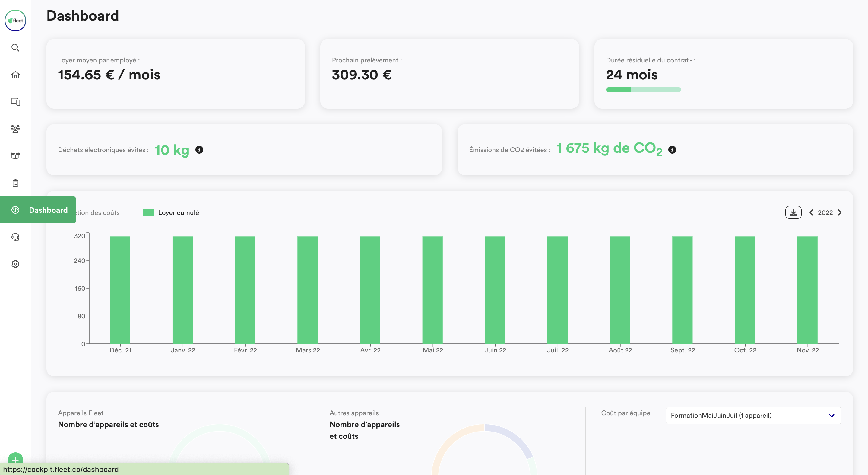Open the search icon in sidebar
The image size is (868, 475).
(15, 48)
